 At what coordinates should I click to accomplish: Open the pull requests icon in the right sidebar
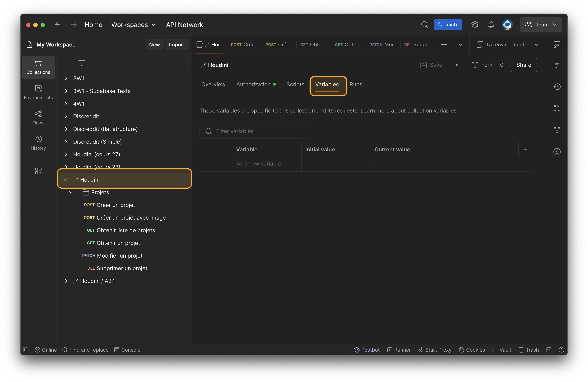click(x=557, y=108)
